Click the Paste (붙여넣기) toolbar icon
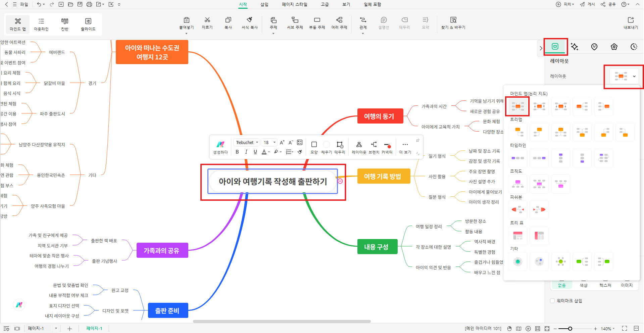 [187, 20]
